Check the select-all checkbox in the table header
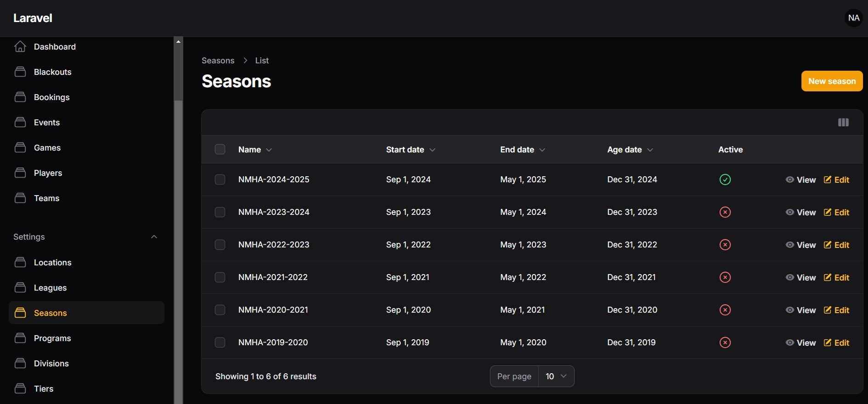This screenshot has width=868, height=404. click(x=220, y=149)
